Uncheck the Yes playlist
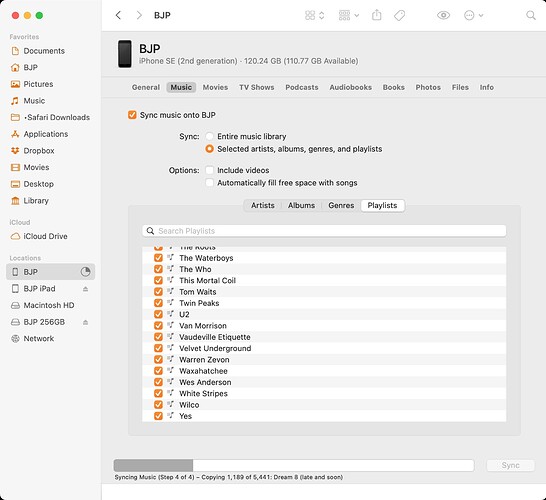Screen dimensions: 546x500 tap(158, 416)
